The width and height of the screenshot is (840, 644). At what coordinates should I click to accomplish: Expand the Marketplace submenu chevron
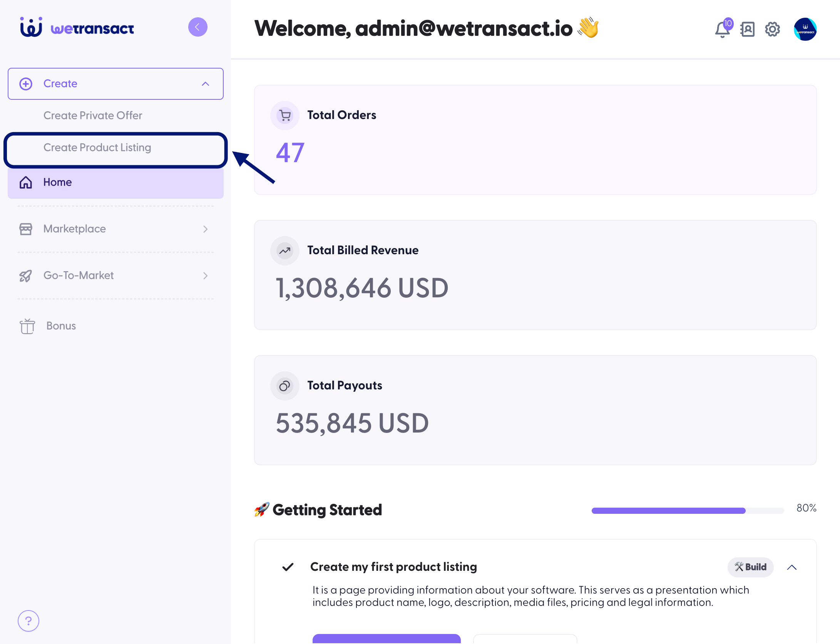(x=206, y=229)
